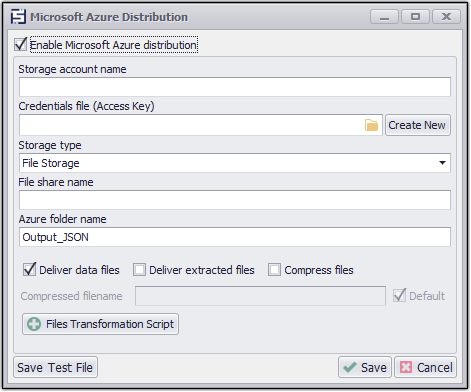Select the File Storage combo box

[235, 163]
